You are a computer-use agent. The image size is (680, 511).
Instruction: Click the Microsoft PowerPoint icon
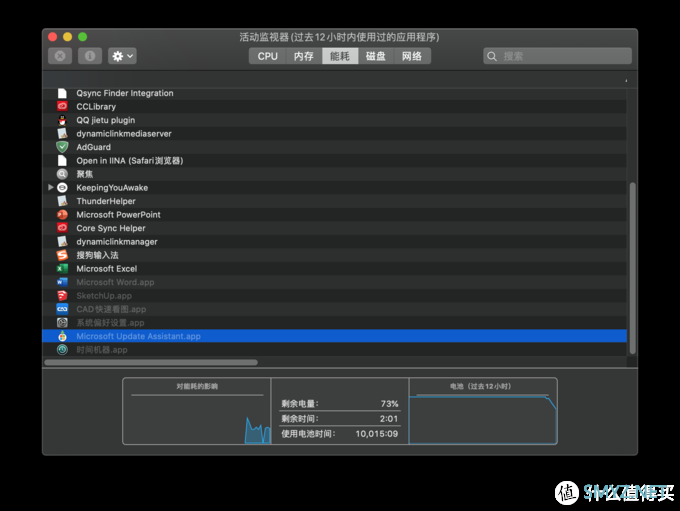62,214
